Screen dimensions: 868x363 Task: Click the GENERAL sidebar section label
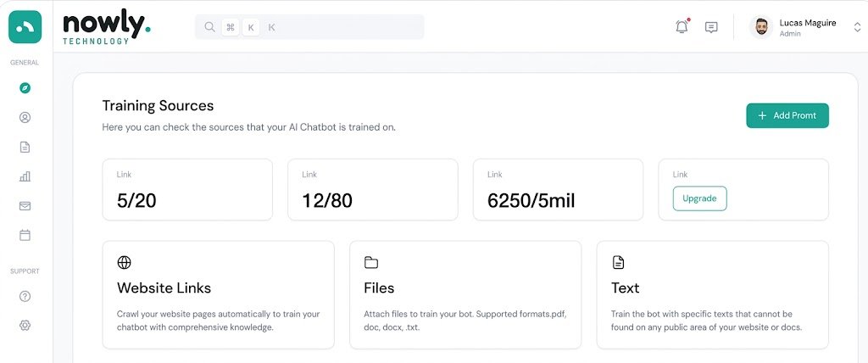25,63
